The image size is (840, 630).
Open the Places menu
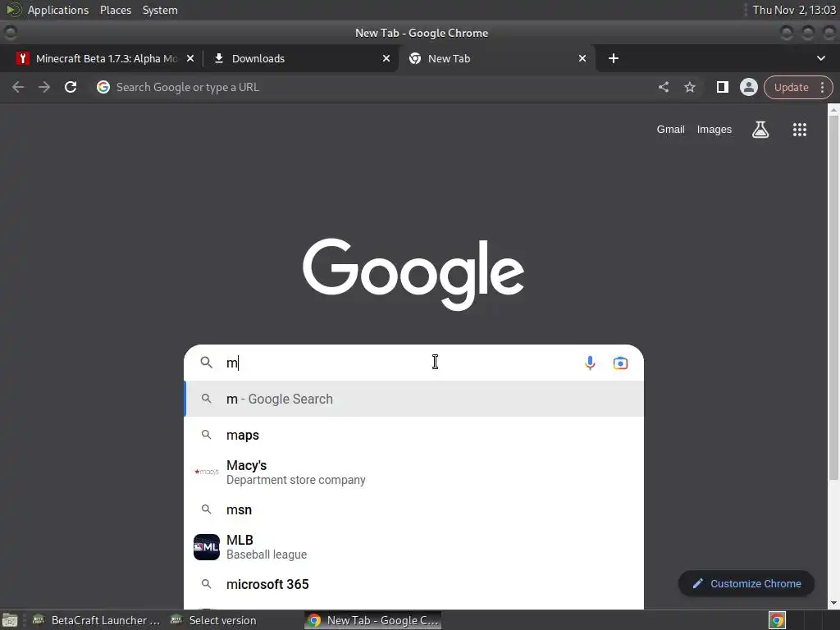115,10
